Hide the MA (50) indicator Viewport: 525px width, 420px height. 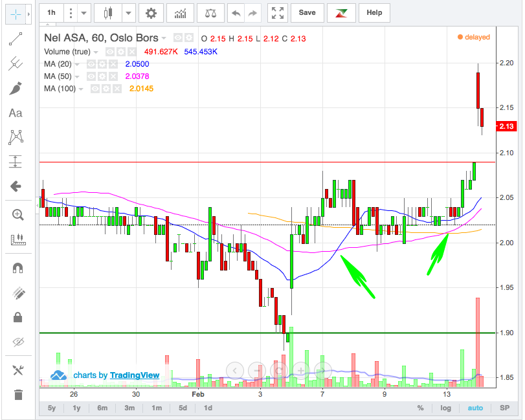(91, 76)
